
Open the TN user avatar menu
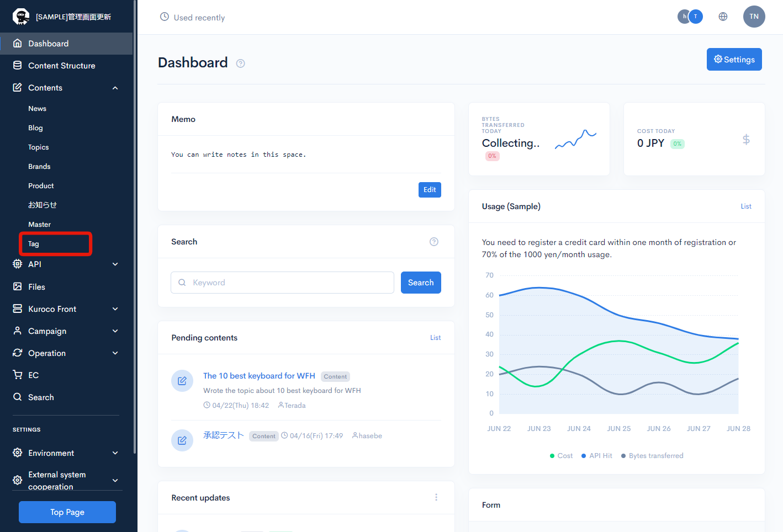[754, 17]
